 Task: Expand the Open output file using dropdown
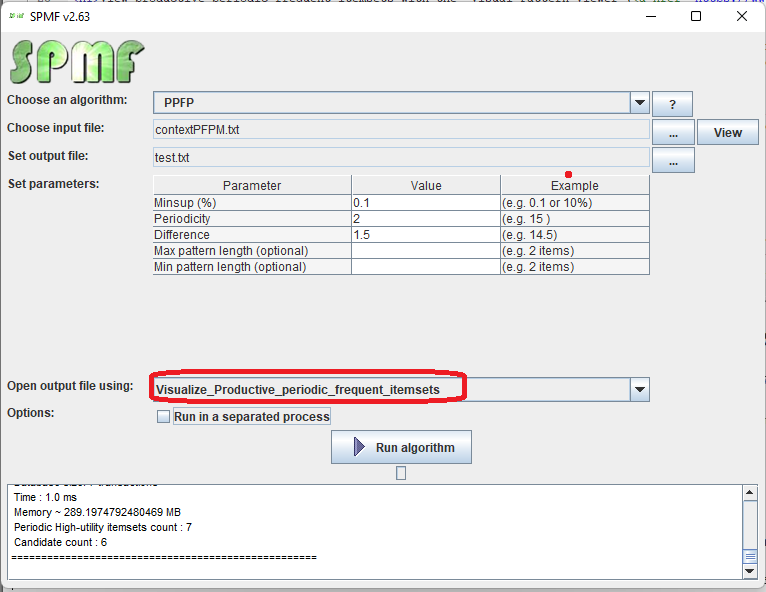(640, 389)
